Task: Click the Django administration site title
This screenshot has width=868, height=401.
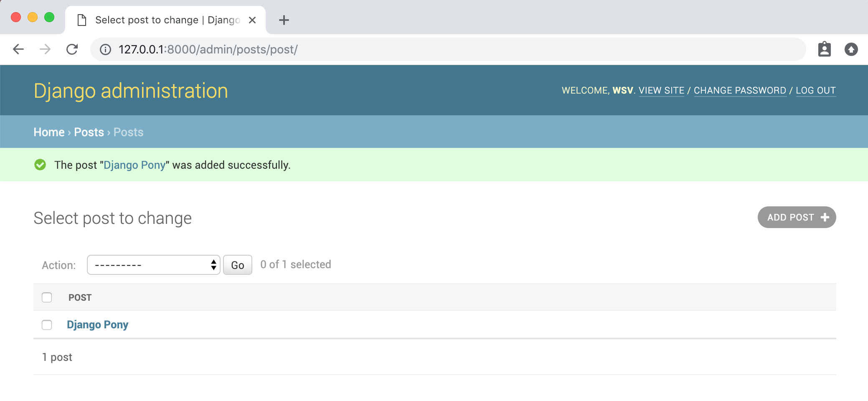Action: [131, 91]
